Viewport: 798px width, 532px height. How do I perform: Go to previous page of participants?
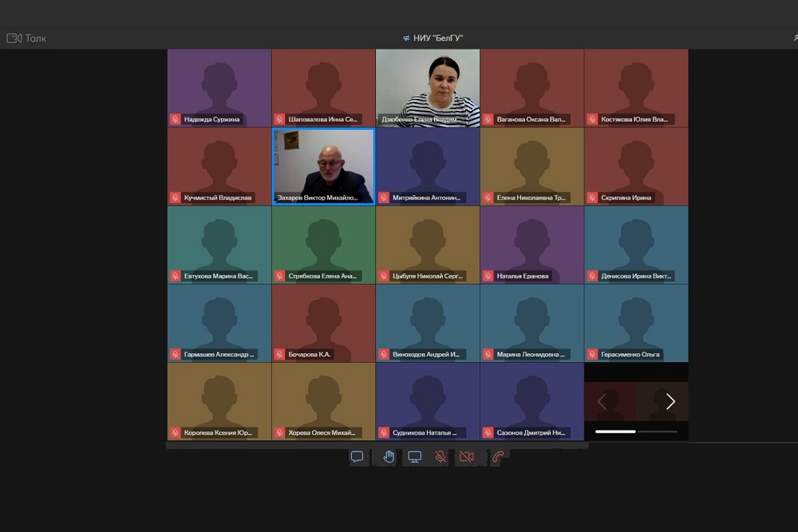[602, 402]
